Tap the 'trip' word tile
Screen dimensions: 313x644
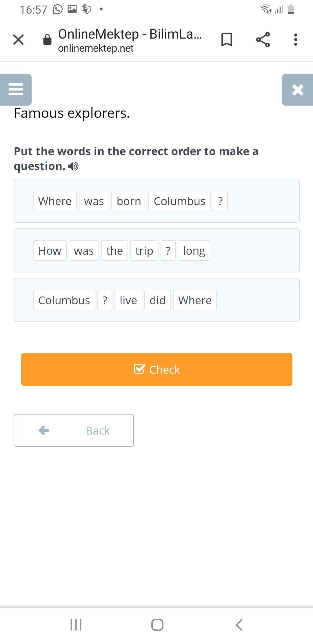point(144,251)
